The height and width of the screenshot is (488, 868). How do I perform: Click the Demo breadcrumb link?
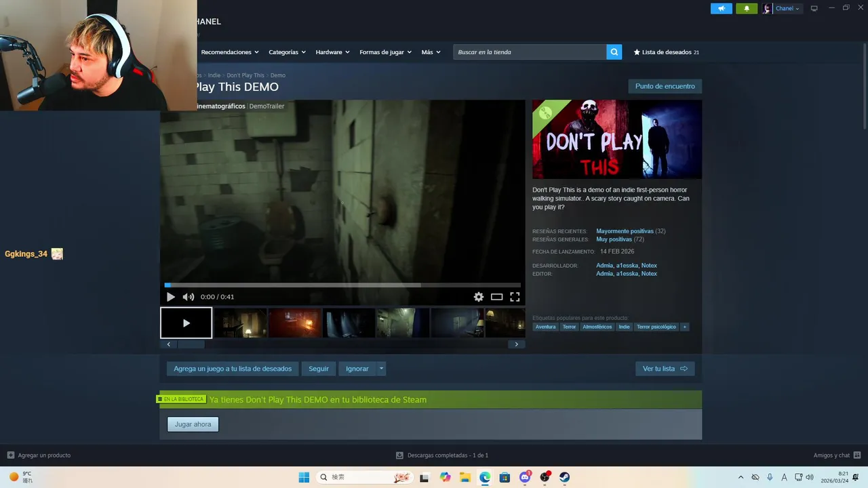point(278,75)
